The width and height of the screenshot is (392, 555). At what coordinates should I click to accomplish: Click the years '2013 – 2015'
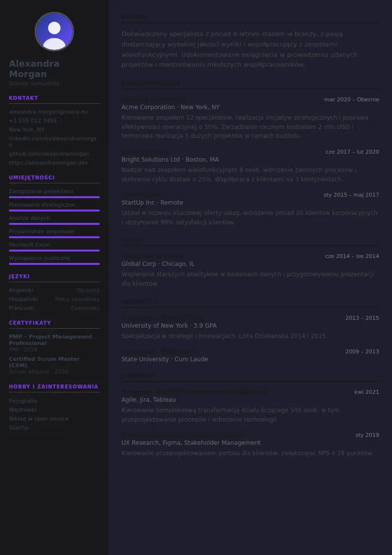point(362,318)
